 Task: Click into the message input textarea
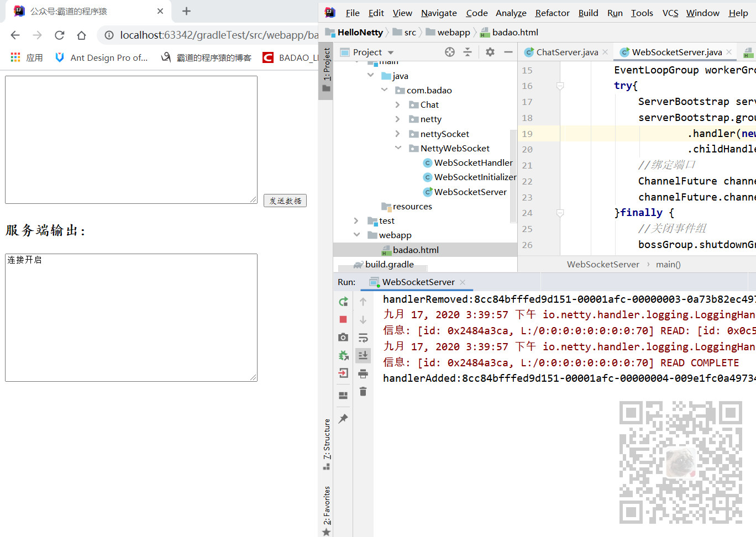pyautogui.click(x=131, y=140)
